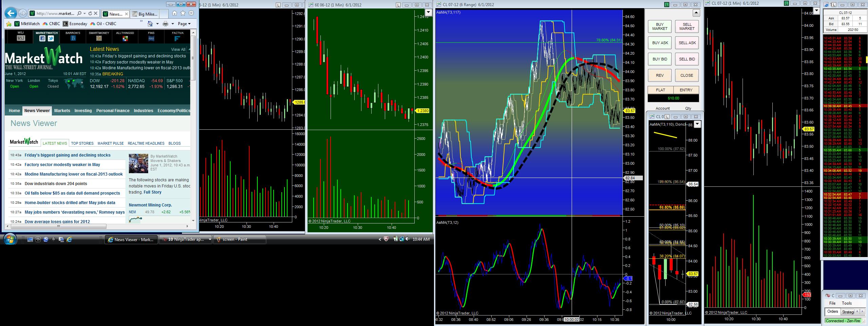Click the FINS logo icon
The width and height of the screenshot is (868, 326).
pyautogui.click(x=151, y=38)
